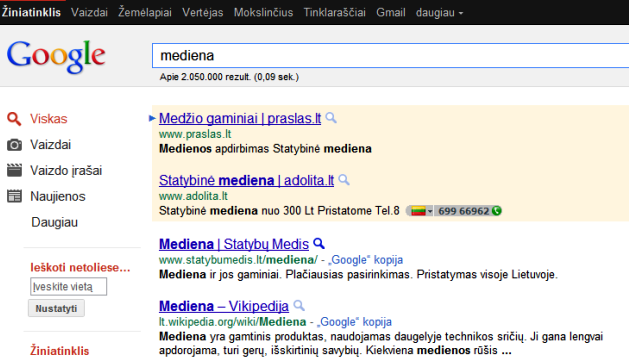Click the camera icon next to Vaizdai

click(x=14, y=145)
